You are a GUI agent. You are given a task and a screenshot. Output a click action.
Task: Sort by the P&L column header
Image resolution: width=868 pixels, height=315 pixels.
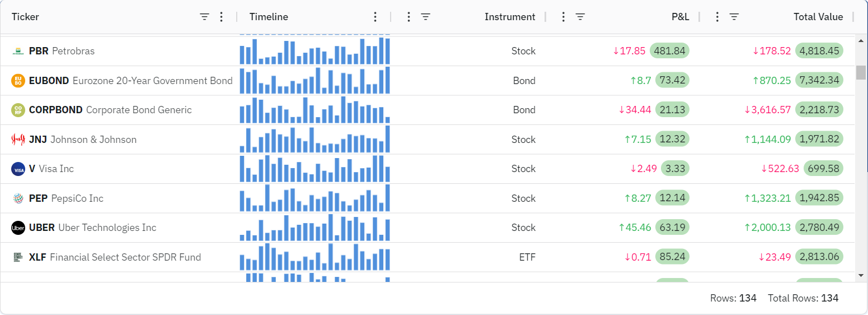[x=682, y=17]
